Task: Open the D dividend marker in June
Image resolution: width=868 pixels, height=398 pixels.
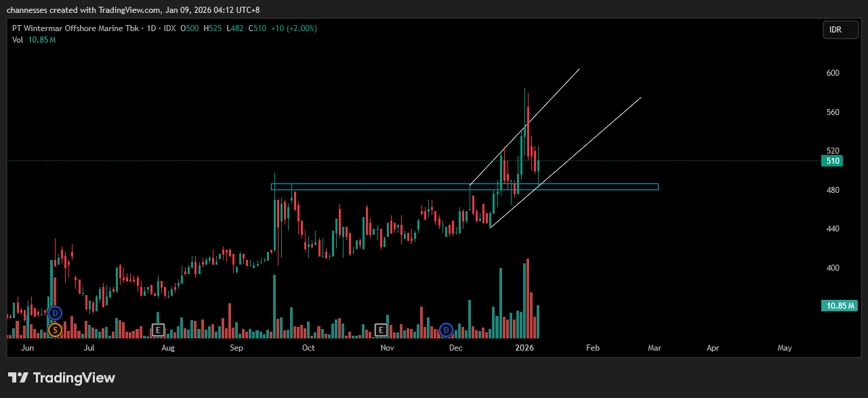Action: click(x=56, y=313)
